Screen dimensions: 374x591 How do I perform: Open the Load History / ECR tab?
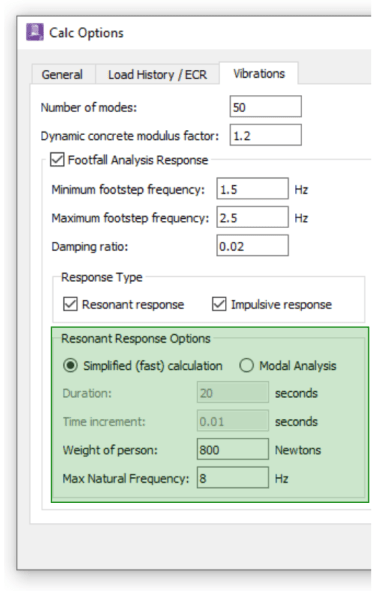pyautogui.click(x=157, y=74)
